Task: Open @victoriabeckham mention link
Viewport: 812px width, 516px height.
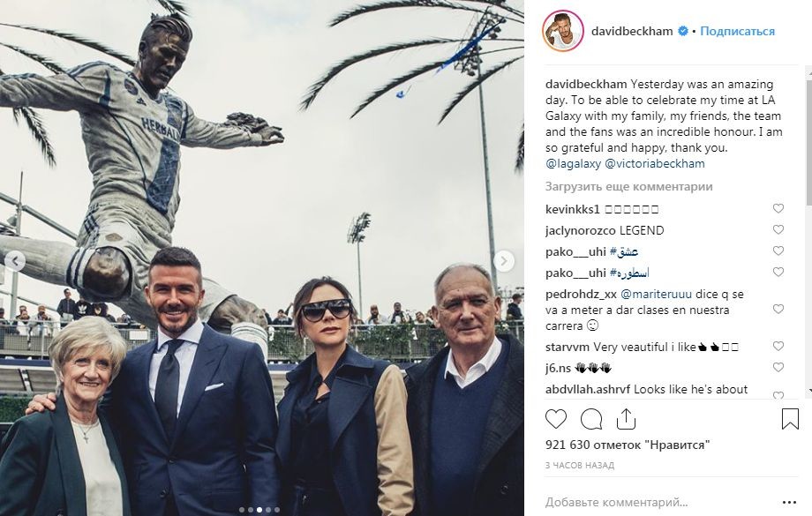Action: coord(655,164)
